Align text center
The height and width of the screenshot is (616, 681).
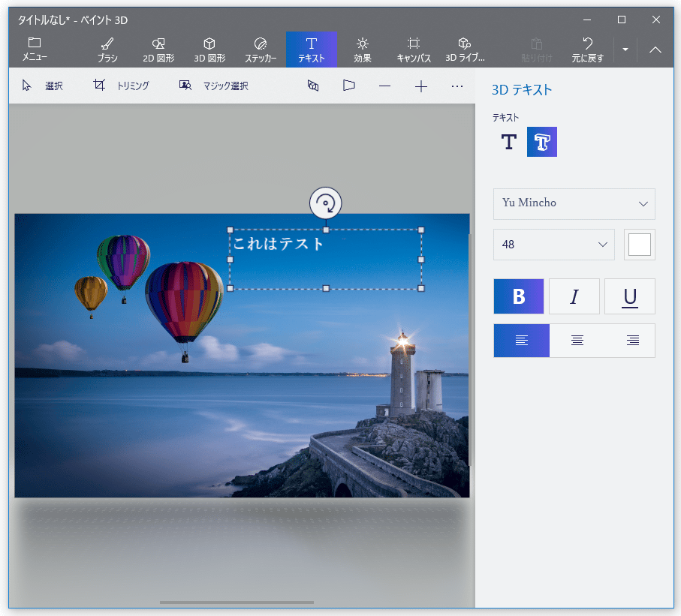577,341
